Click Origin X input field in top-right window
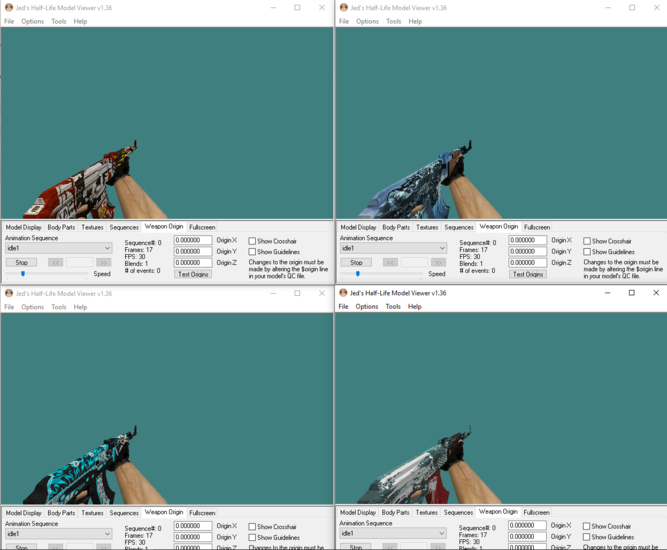 coord(527,240)
